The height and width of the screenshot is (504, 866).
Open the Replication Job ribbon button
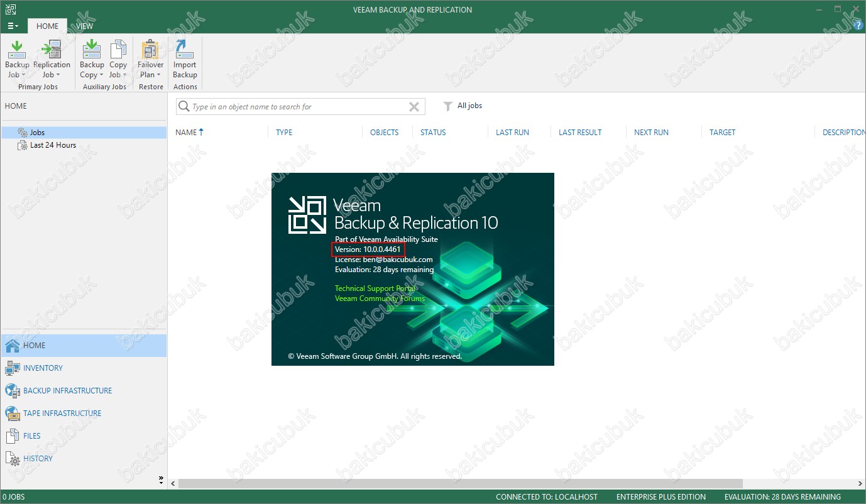pos(52,60)
